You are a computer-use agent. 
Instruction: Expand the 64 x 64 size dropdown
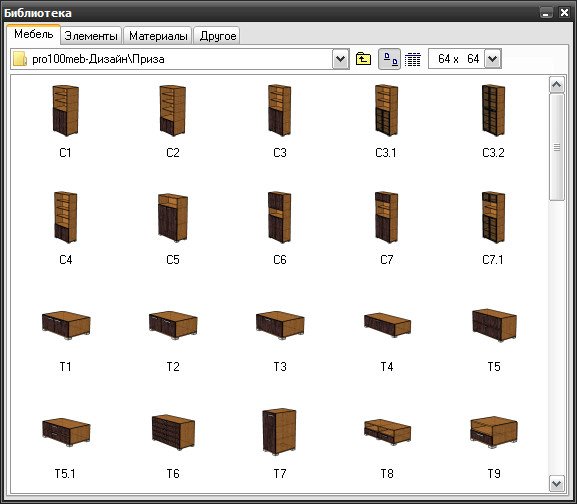pos(493,59)
